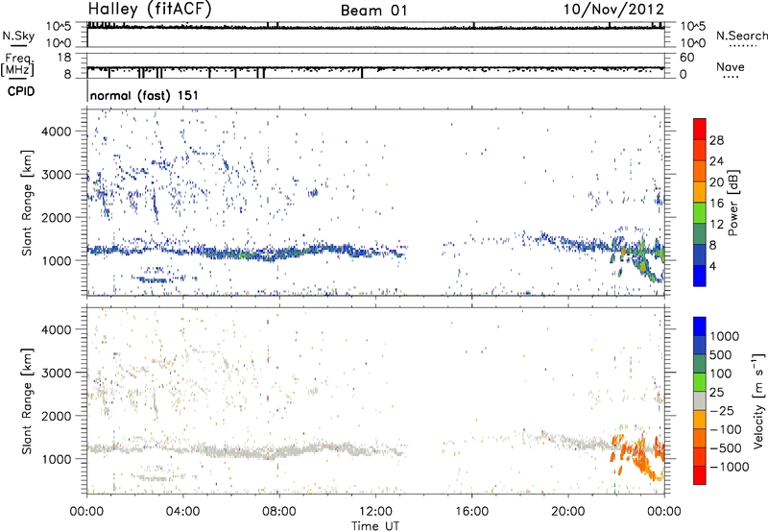Click the '60' Nave axis tick label
The image size is (768, 532).
tap(687, 58)
